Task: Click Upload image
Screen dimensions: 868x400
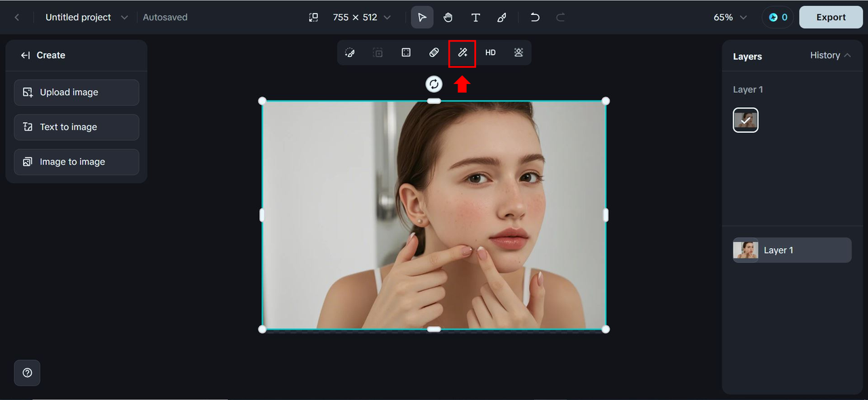Action: [x=77, y=92]
